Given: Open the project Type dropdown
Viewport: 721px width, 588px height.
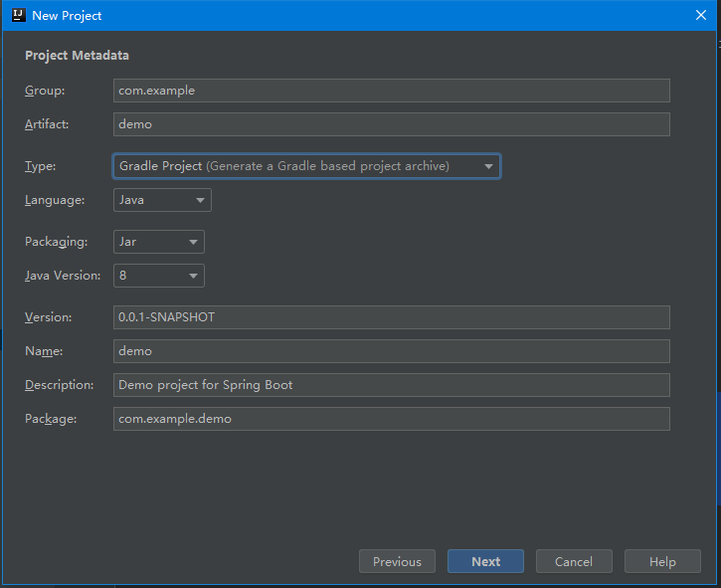Looking at the screenshot, I should [306, 166].
